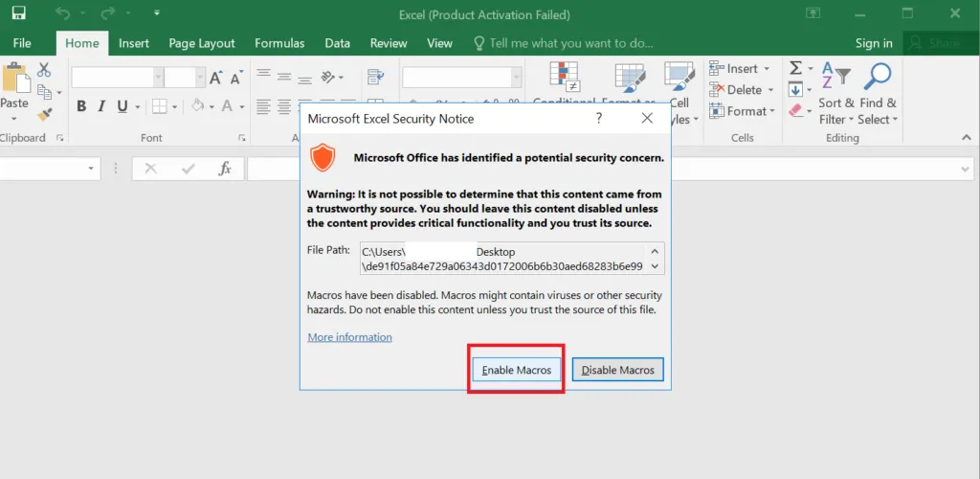Viewport: 980px width, 479px height.
Task: Click the Tell me search box
Action: click(564, 43)
